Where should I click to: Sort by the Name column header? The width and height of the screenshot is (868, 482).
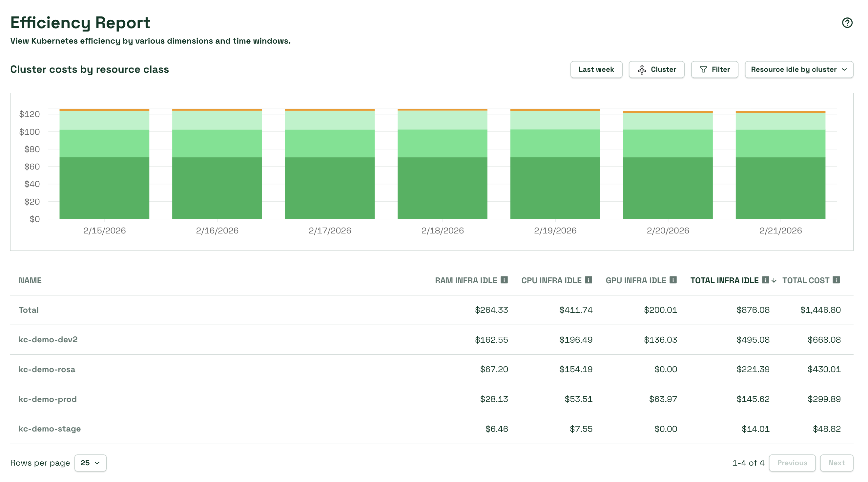coord(30,280)
